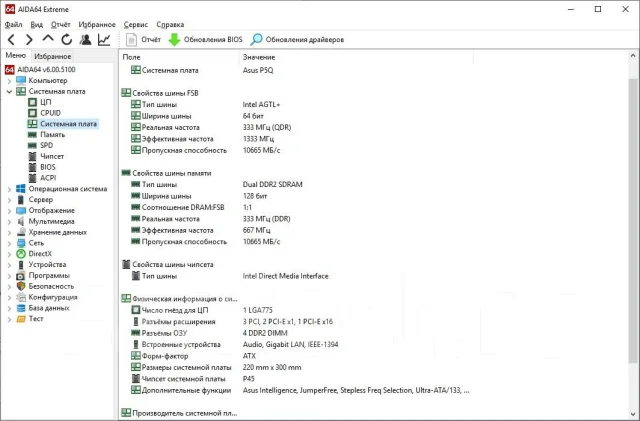Click the Отчёт report toolbar button
Viewport: 640px width, 421px height.
click(143, 40)
